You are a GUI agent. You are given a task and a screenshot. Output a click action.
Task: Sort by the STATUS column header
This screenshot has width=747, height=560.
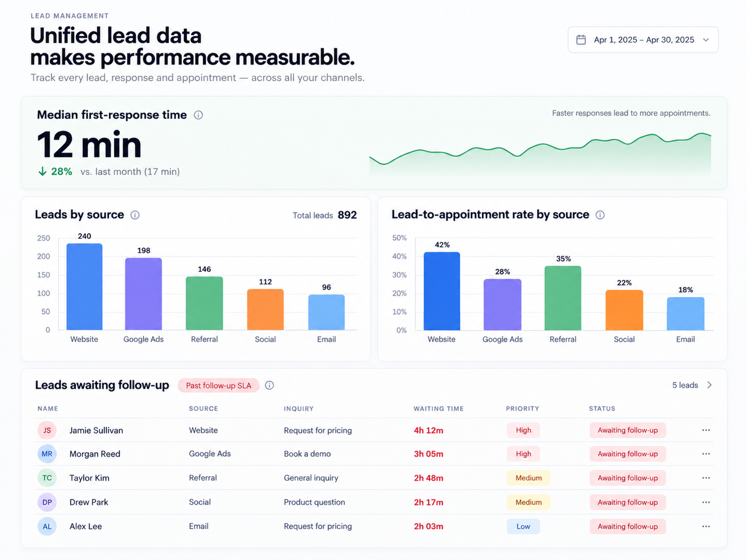click(x=602, y=409)
